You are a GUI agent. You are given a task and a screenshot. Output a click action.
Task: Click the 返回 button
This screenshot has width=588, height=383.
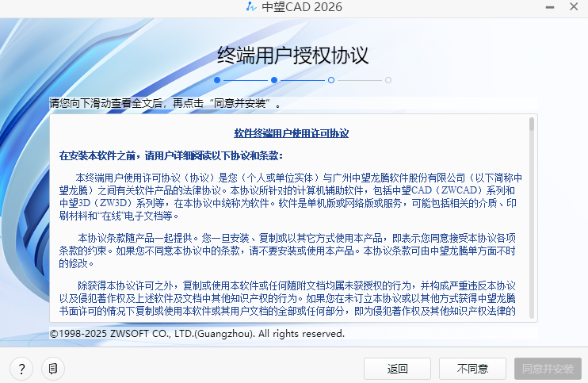(x=397, y=369)
